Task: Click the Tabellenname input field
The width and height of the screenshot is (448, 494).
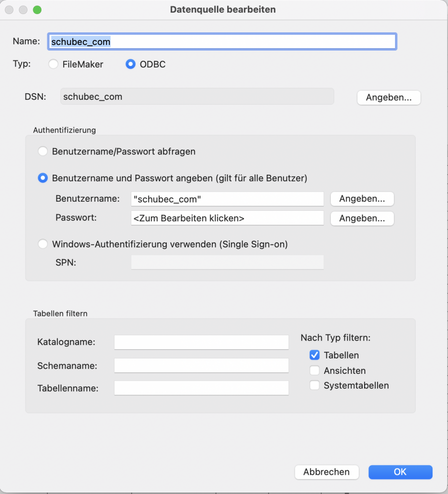Action: click(202, 388)
